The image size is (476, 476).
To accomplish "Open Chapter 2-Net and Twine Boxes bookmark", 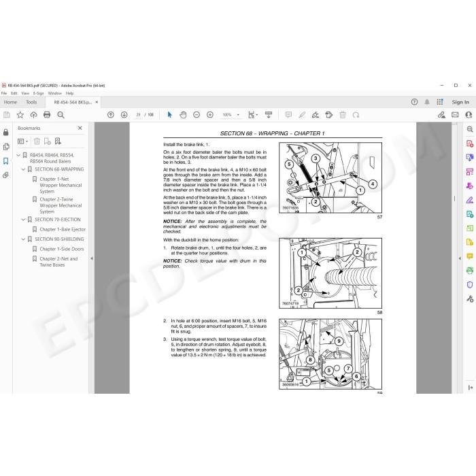I will (58, 262).
